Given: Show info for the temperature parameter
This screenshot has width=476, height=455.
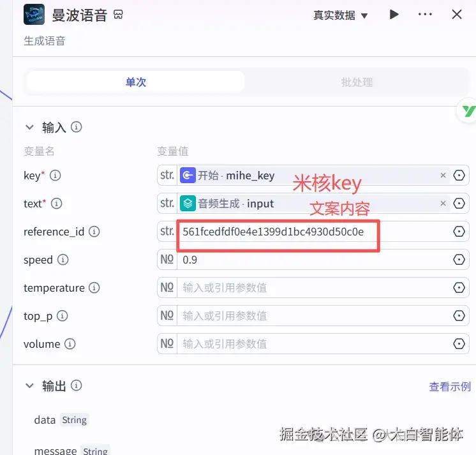Looking at the screenshot, I should tap(94, 288).
